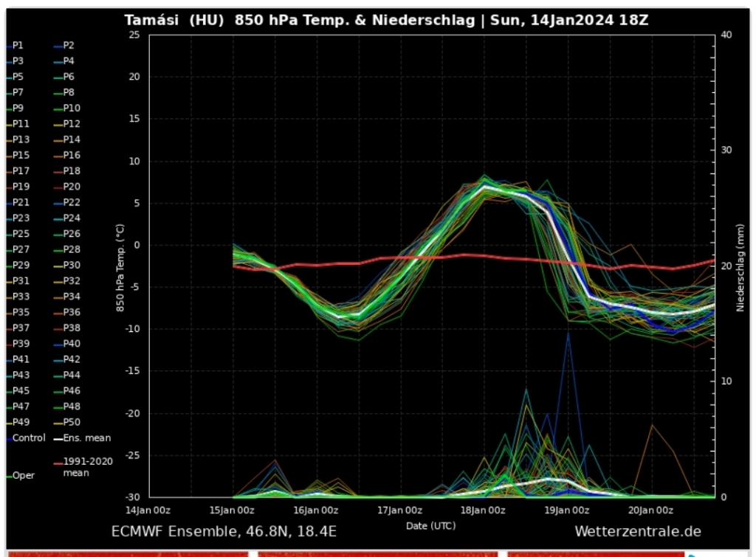Click the P1 legend entry
Screen dimensions: 756x557
pos(18,45)
